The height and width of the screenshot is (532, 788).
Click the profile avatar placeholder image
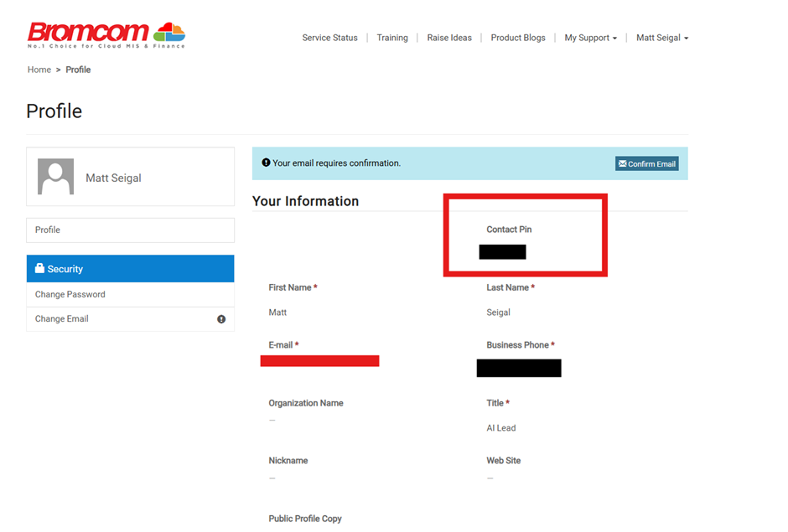pos(55,177)
